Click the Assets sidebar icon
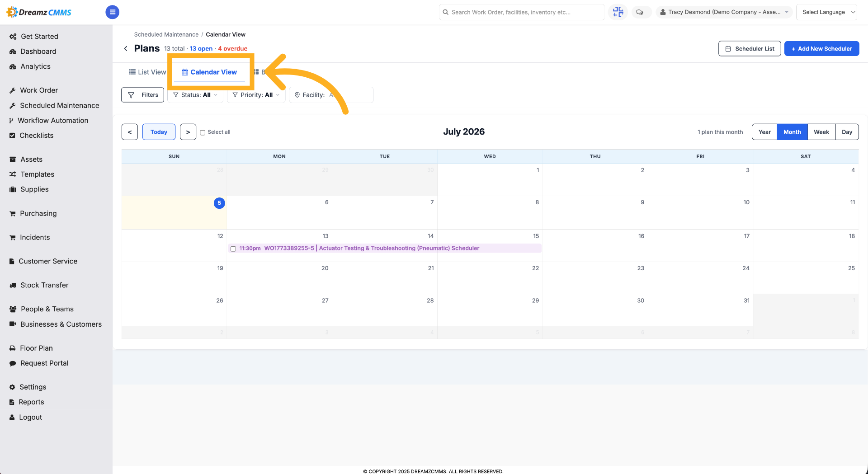868x474 pixels. click(x=13, y=160)
